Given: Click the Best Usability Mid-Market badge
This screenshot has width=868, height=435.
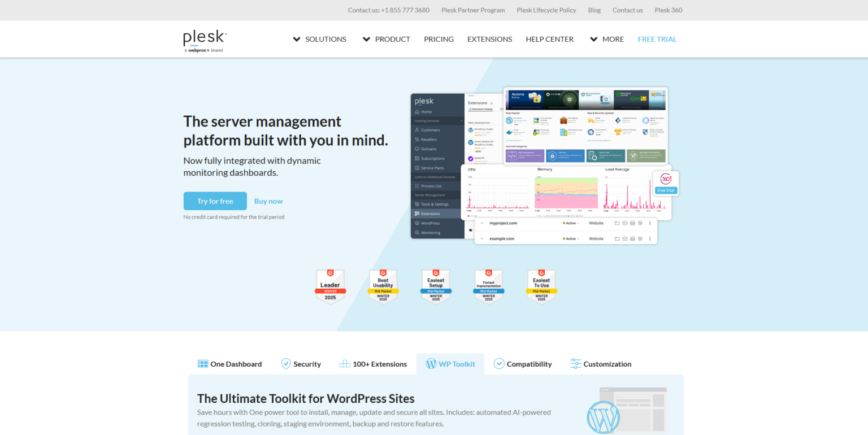Looking at the screenshot, I should tap(383, 286).
